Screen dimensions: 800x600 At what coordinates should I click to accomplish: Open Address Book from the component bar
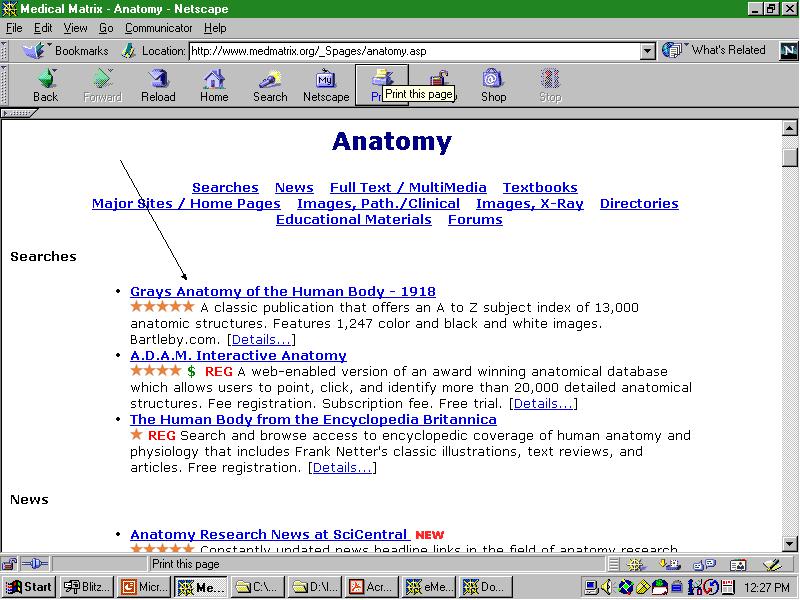[x=738, y=564]
